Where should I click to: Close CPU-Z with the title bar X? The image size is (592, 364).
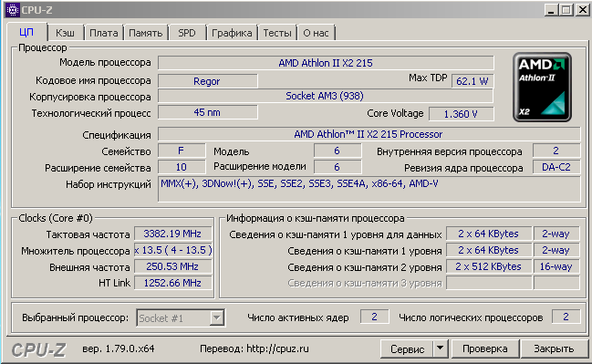click(582, 10)
